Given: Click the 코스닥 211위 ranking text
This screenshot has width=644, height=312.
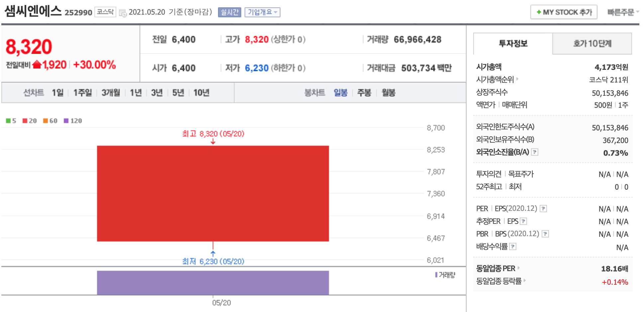Looking at the screenshot, I should coord(609,80).
